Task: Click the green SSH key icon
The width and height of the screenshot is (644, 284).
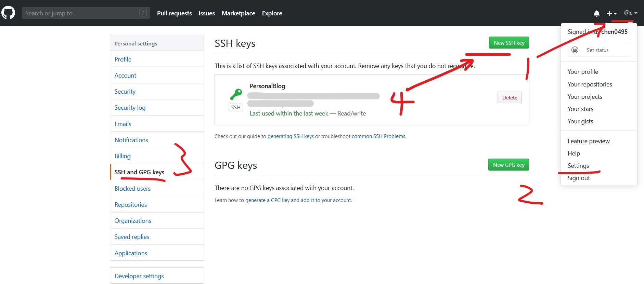Action: (x=236, y=94)
